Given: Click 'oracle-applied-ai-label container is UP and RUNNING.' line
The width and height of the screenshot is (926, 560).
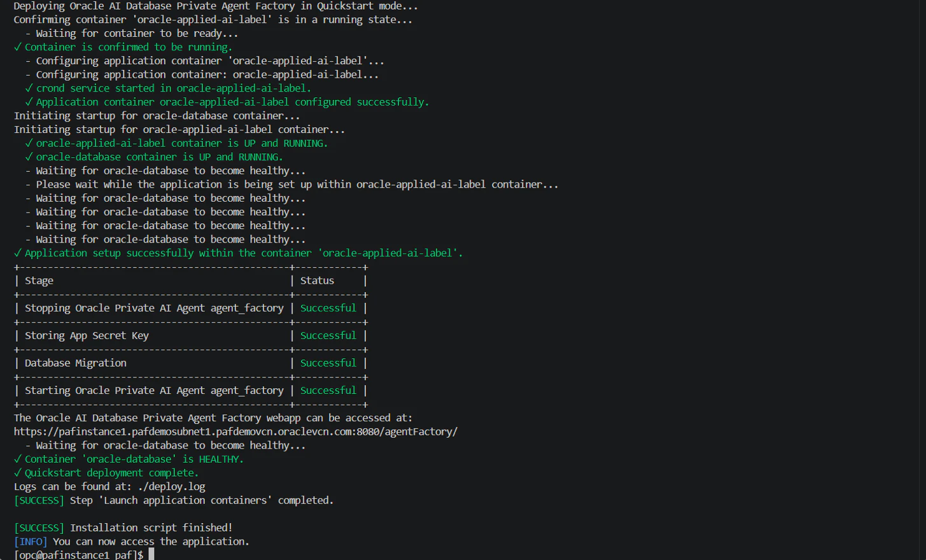Looking at the screenshot, I should [x=176, y=144].
